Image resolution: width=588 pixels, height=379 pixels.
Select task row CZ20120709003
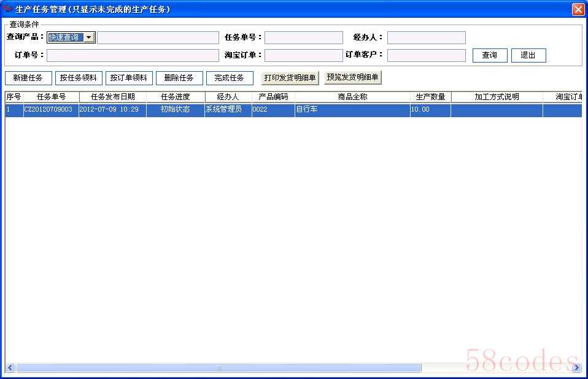point(51,110)
